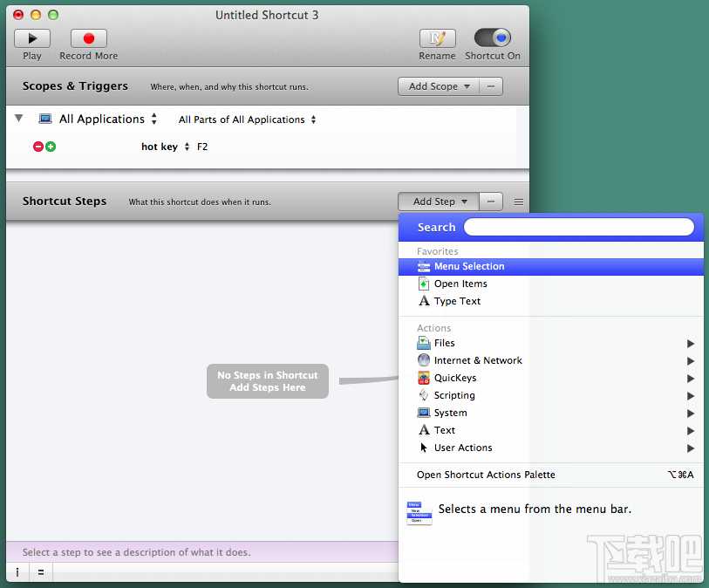This screenshot has width=709, height=588.
Task: Click the All Applications computer icon
Action: (x=45, y=119)
